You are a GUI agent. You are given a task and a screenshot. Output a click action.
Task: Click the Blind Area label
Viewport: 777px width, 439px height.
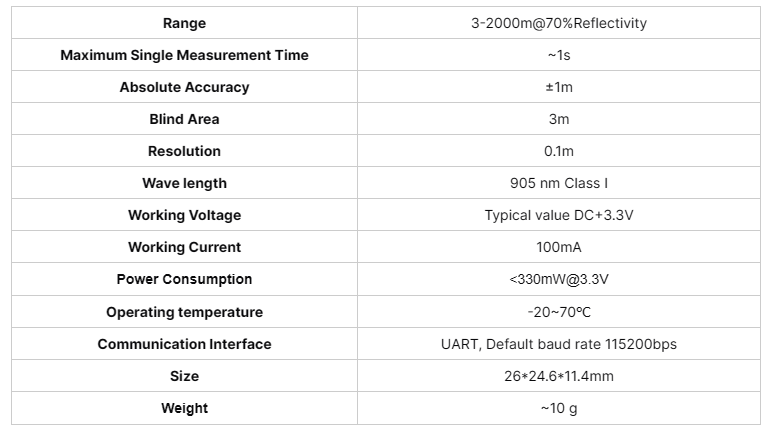pos(184,119)
